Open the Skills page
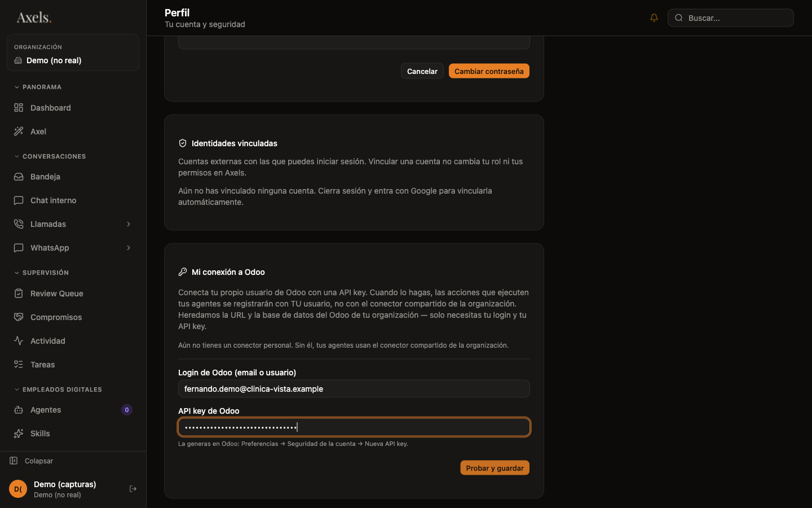This screenshot has height=508, width=812. 73,433
